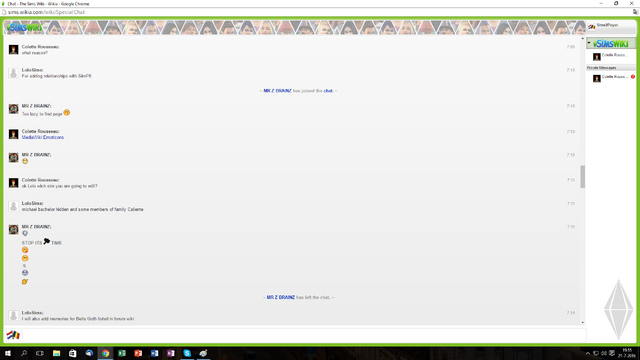The image size is (640, 360).
Task: Open Windows Start menu
Action: 7,353
